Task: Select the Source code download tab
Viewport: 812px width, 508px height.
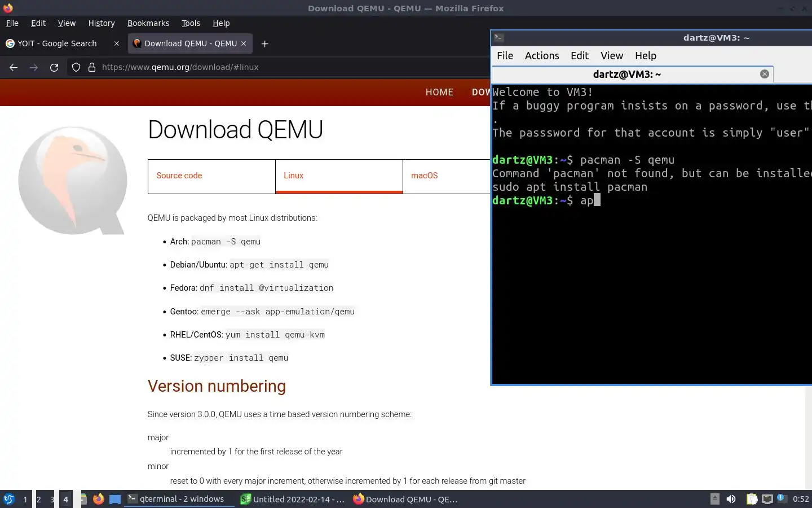Action: click(211, 176)
